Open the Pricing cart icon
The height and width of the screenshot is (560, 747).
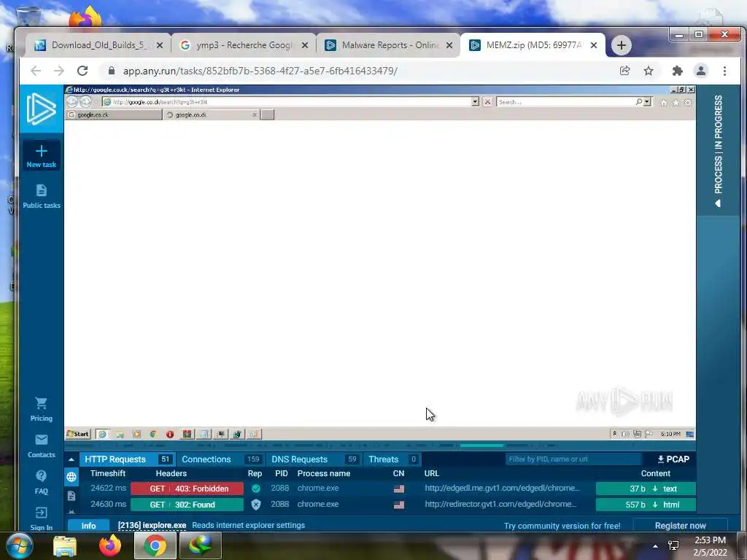(x=42, y=403)
